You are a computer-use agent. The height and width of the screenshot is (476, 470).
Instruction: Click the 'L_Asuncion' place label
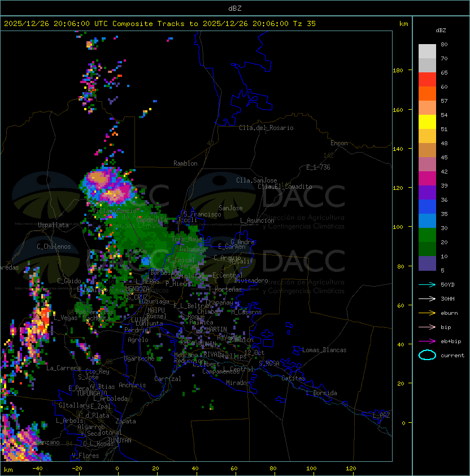257,220
